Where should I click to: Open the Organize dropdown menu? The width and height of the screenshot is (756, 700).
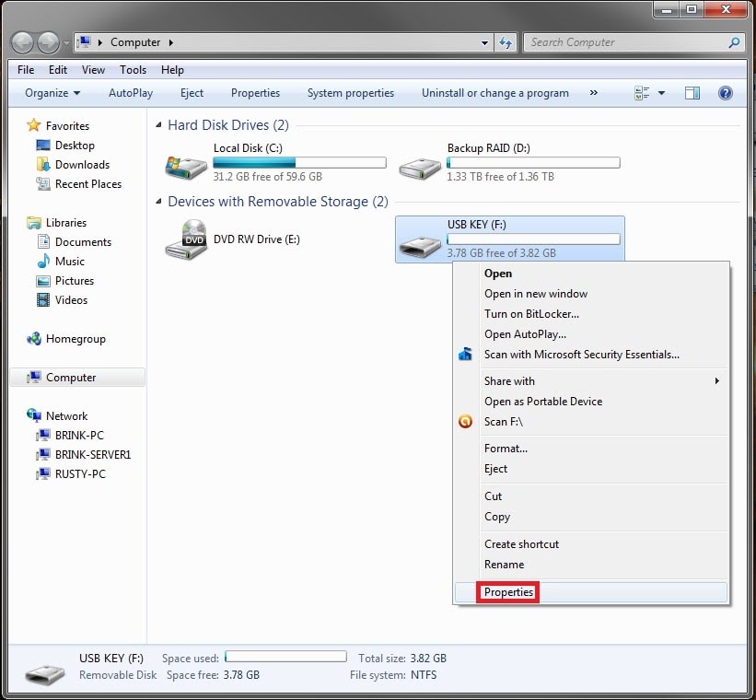[x=52, y=93]
